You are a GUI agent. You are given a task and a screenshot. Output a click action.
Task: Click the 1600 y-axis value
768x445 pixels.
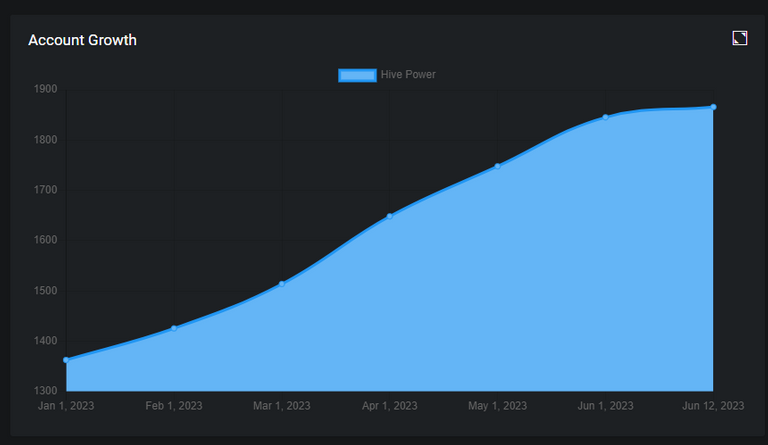(46, 240)
